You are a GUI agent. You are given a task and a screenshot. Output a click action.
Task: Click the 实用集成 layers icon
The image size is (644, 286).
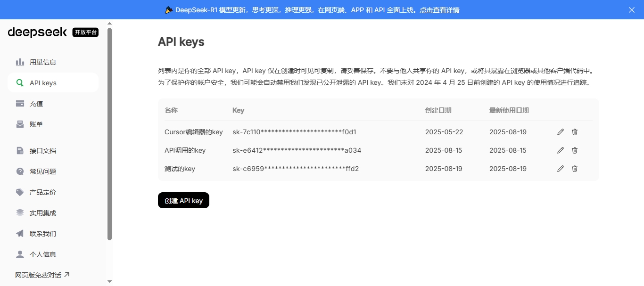pyautogui.click(x=20, y=213)
